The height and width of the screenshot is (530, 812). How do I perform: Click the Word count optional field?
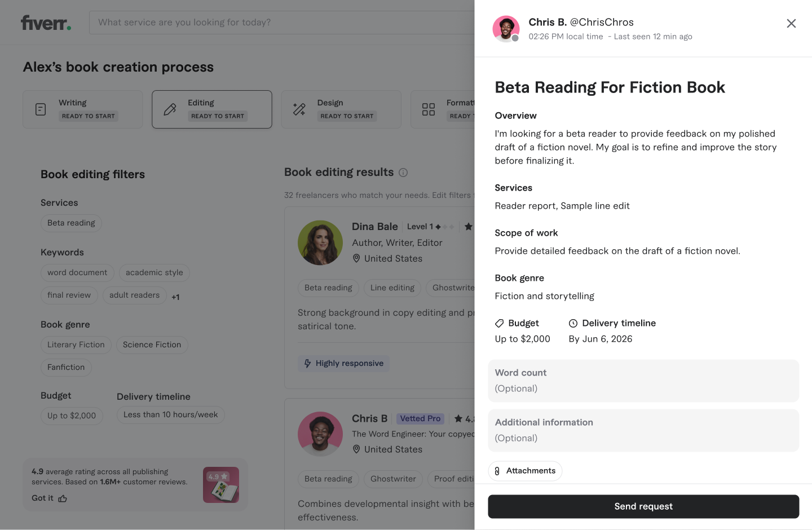pos(643,381)
